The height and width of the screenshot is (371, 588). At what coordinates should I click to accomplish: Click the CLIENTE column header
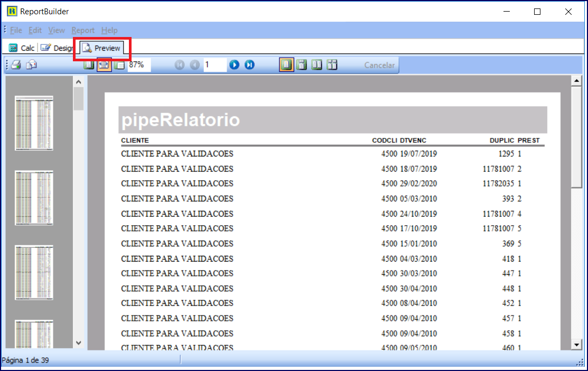135,140
